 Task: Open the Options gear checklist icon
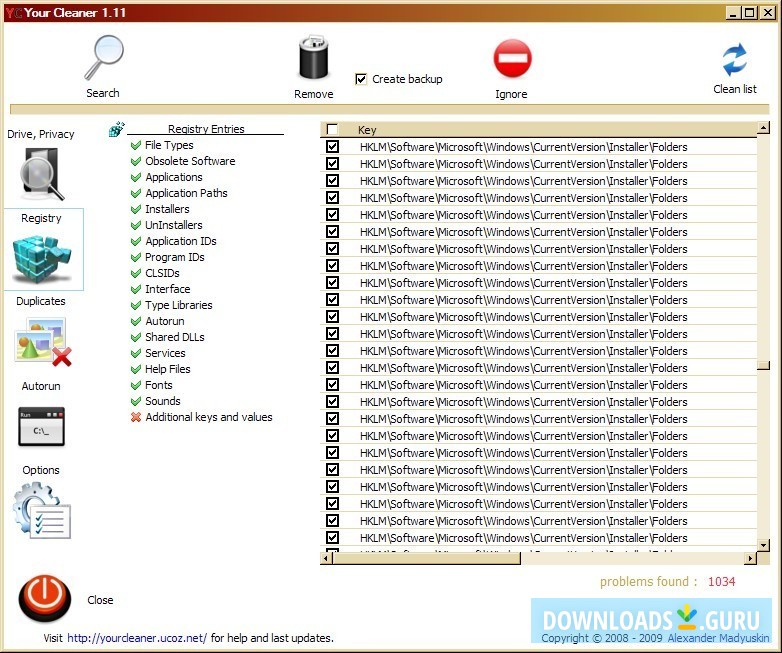pyautogui.click(x=42, y=510)
